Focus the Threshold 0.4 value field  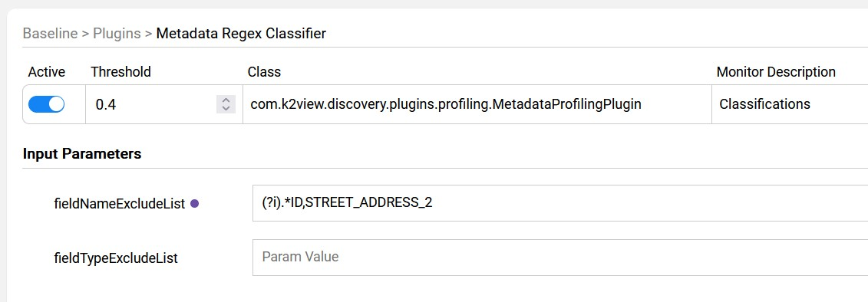pyautogui.click(x=155, y=104)
